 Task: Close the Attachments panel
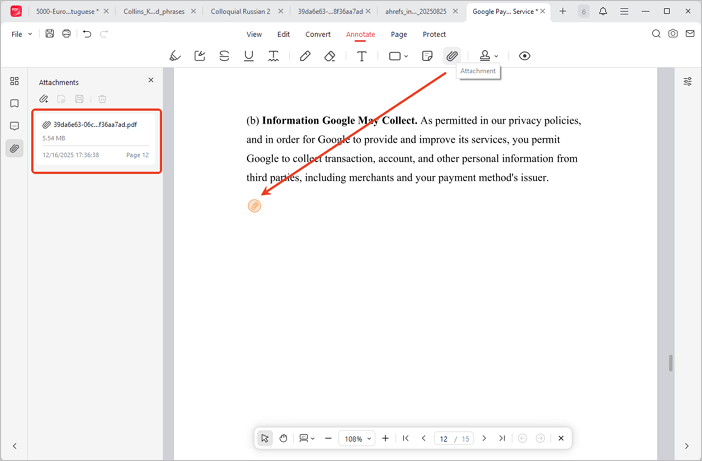click(x=151, y=80)
